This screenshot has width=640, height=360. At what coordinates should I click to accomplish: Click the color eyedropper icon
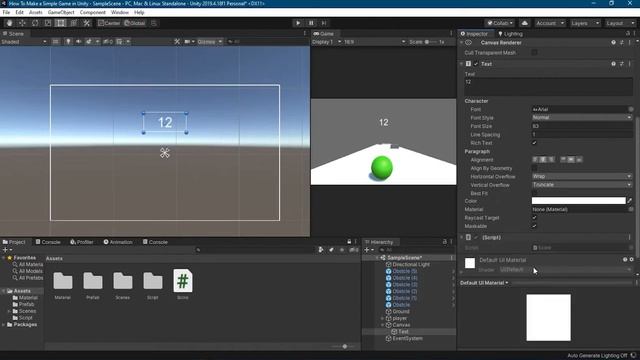(x=630, y=201)
